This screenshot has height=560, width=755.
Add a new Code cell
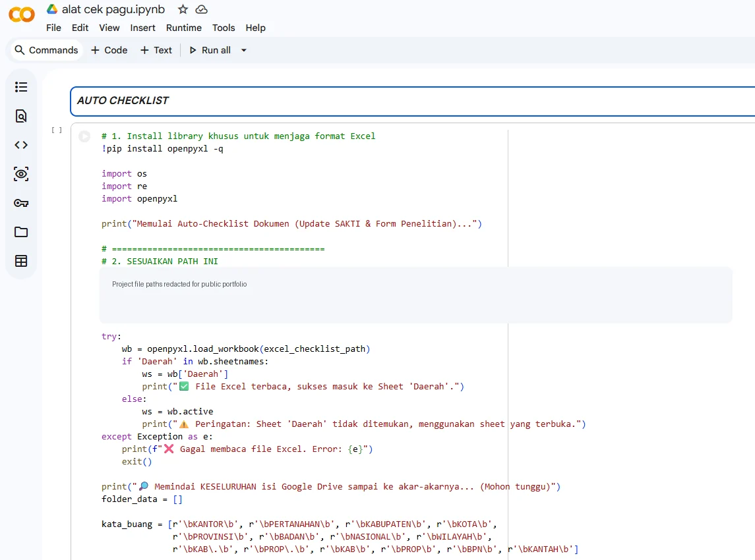click(109, 50)
